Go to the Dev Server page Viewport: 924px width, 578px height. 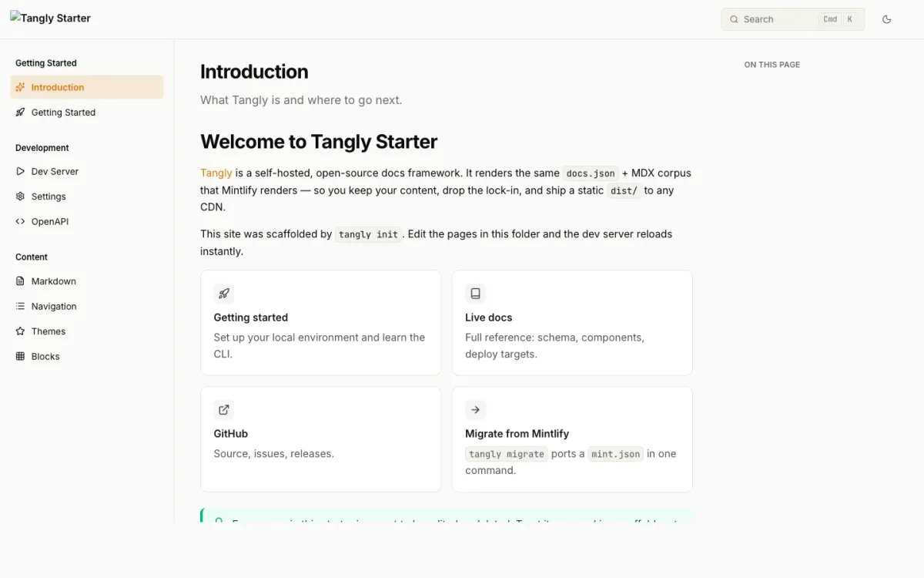pos(87,171)
